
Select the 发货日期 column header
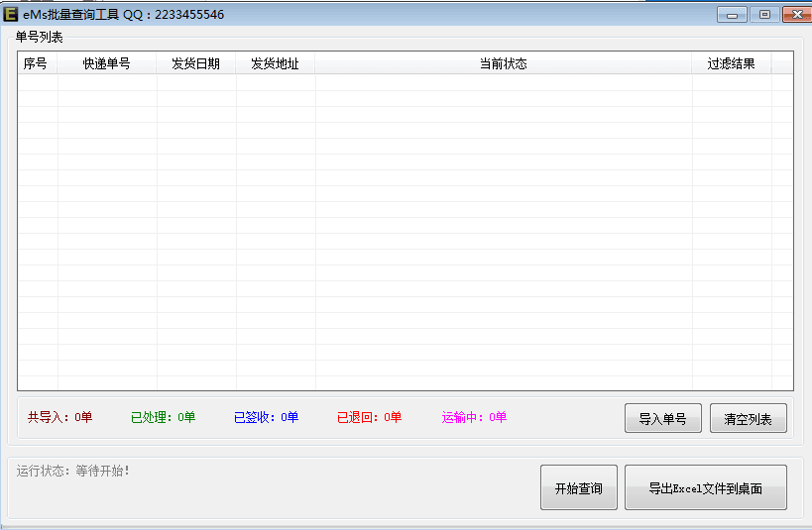coord(196,63)
